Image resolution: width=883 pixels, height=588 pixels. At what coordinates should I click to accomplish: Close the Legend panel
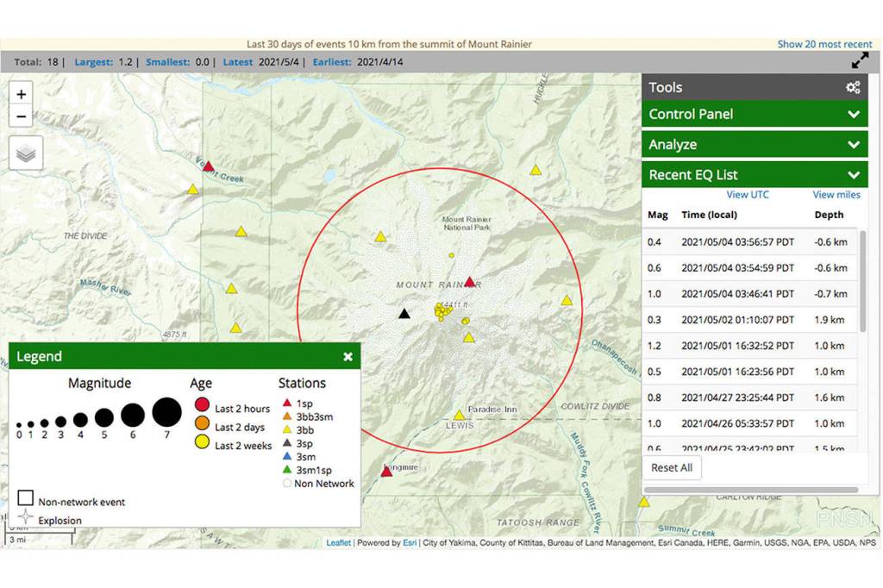tap(348, 356)
